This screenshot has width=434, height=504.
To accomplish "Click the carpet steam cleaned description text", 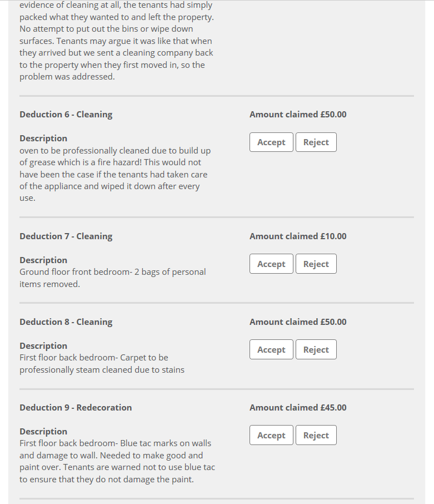I will [x=102, y=364].
